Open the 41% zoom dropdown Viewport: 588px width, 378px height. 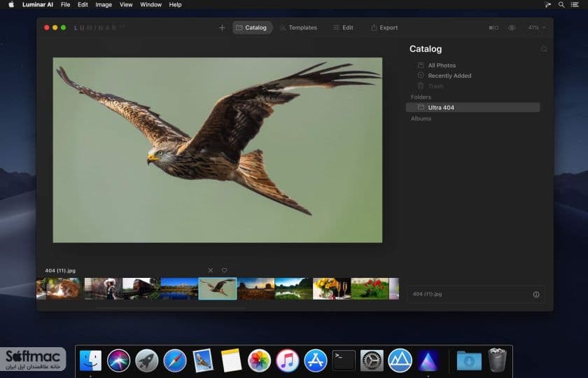[537, 28]
